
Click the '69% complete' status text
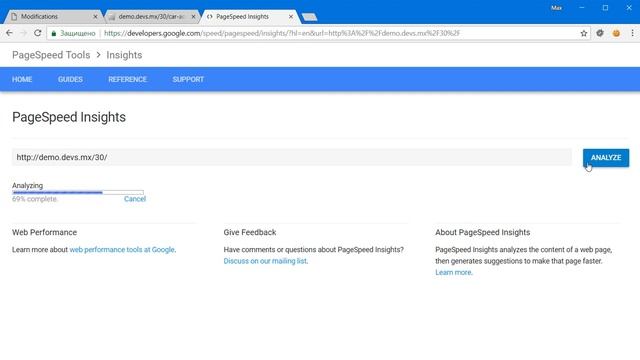coord(35,199)
